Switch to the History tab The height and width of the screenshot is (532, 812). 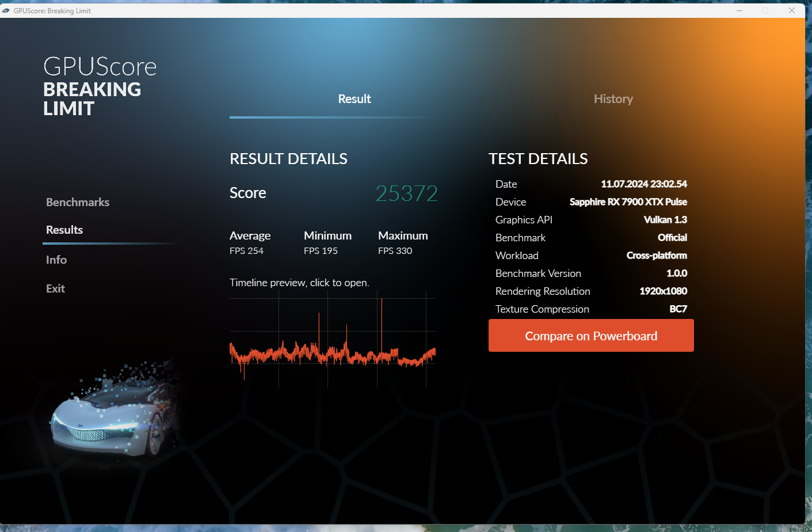tap(613, 99)
